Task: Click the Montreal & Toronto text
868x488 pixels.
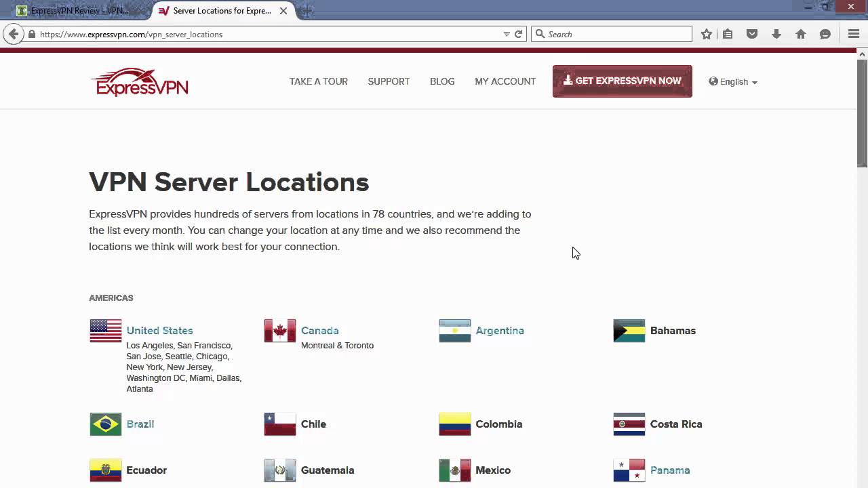Action: tap(337, 346)
